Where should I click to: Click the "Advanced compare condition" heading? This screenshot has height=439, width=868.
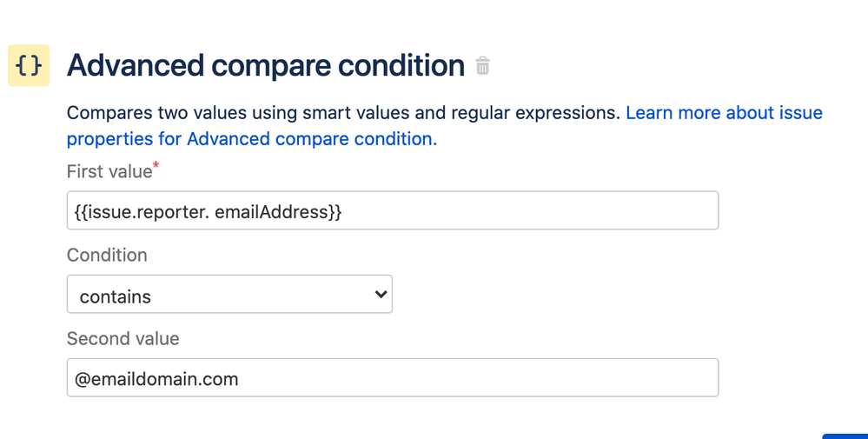(266, 65)
